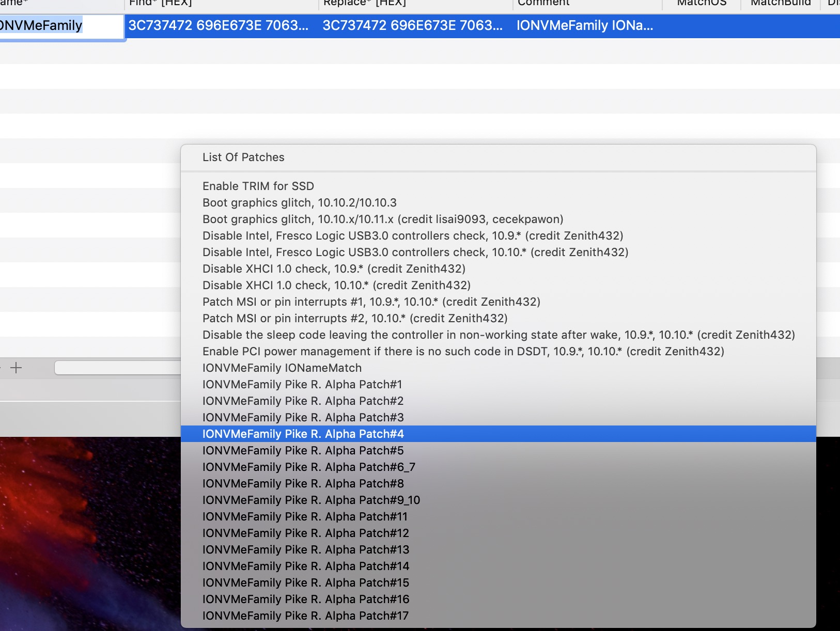Select the Replace hex value cell

click(x=412, y=26)
